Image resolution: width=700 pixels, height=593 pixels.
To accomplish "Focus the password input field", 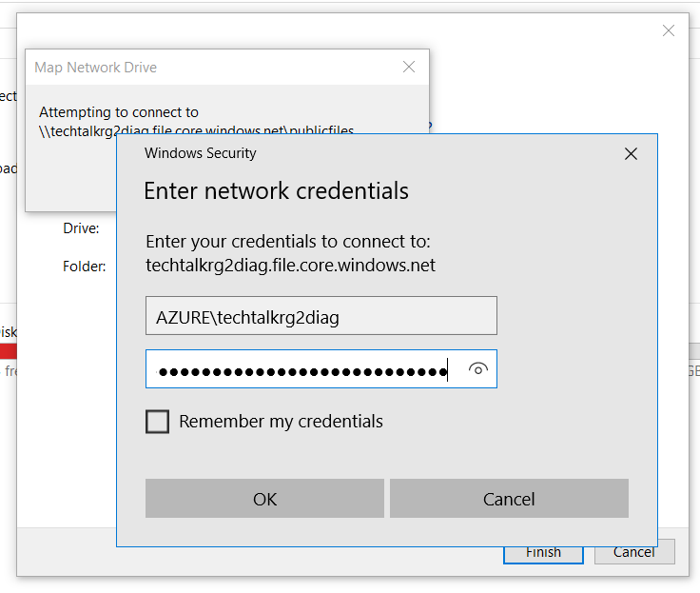I will point(321,369).
